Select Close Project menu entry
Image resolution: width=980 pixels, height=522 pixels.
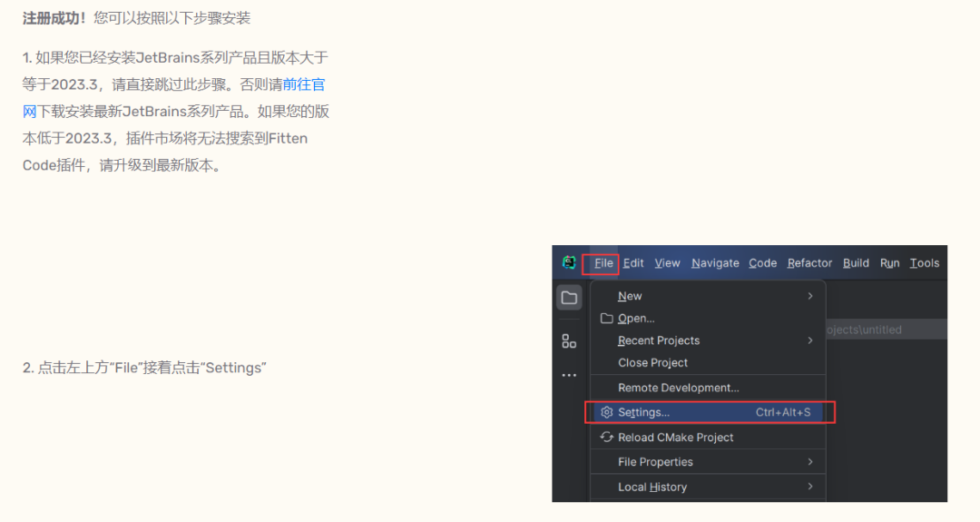pos(708,362)
